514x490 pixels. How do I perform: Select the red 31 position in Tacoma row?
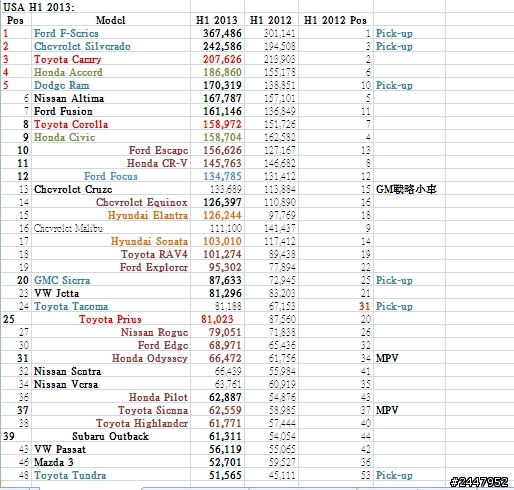365,306
